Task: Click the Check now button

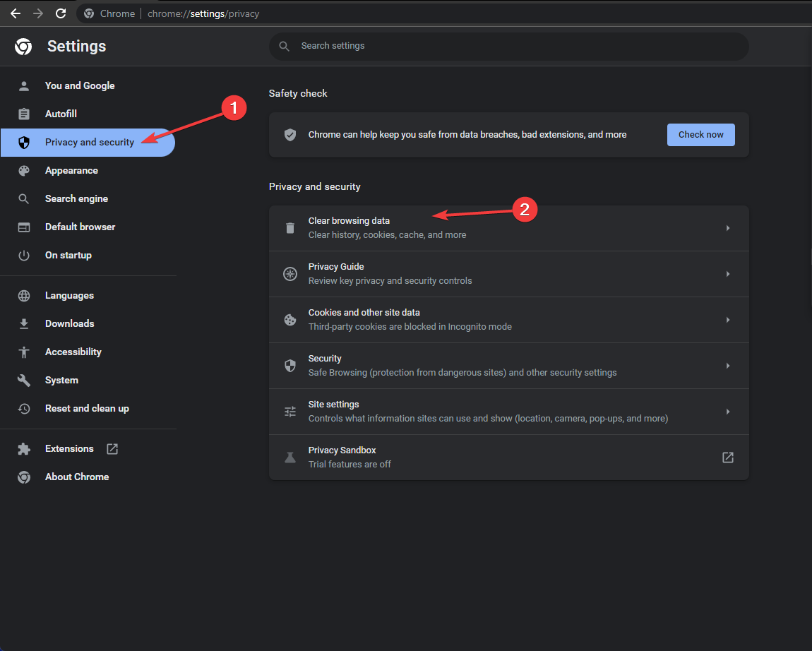Action: tap(700, 134)
